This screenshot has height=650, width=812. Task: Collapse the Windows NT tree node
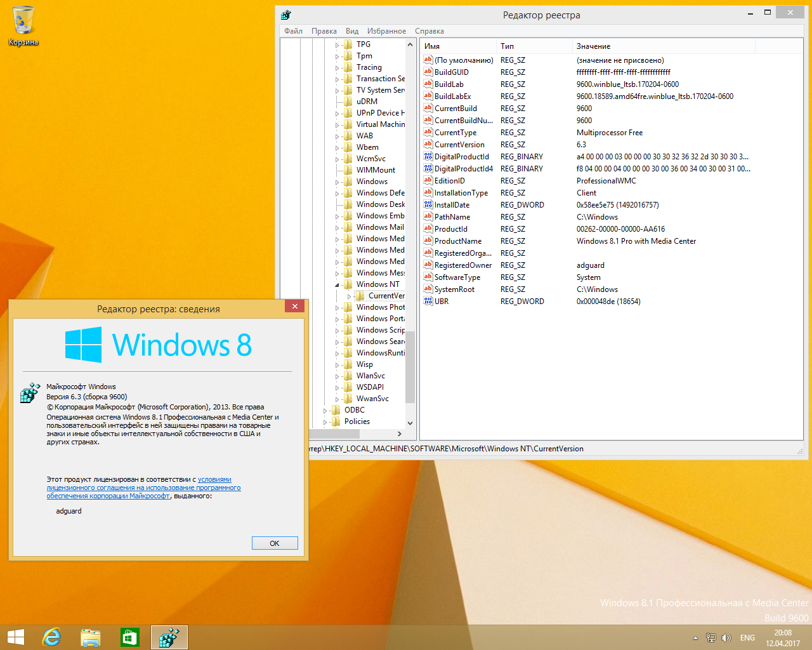(x=337, y=284)
